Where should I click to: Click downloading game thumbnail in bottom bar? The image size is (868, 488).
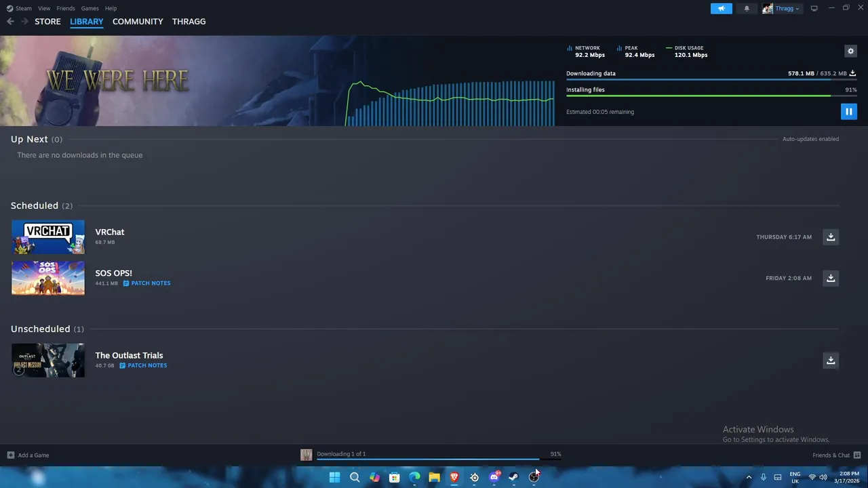(x=307, y=455)
